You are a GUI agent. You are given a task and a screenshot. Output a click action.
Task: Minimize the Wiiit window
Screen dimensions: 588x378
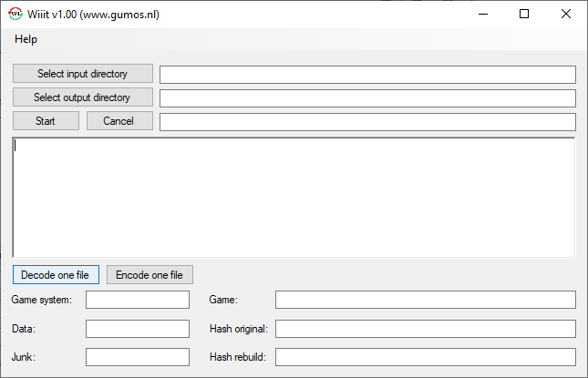pyautogui.click(x=482, y=14)
